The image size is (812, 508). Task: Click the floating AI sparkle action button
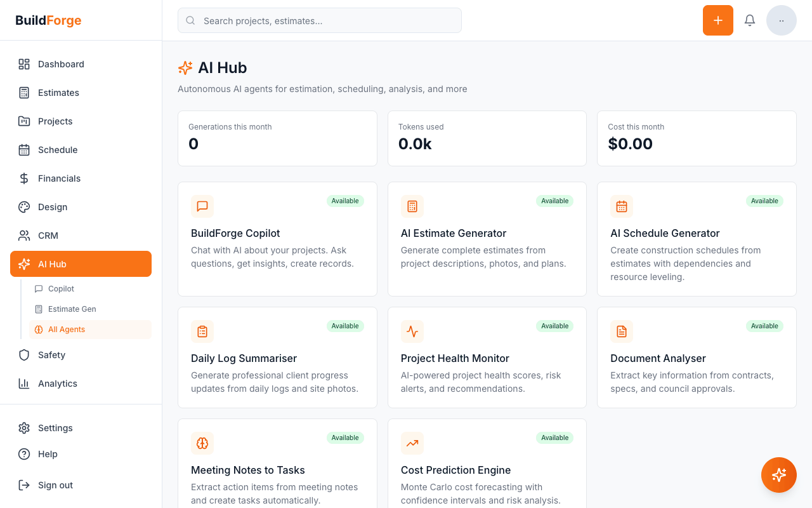(779, 475)
